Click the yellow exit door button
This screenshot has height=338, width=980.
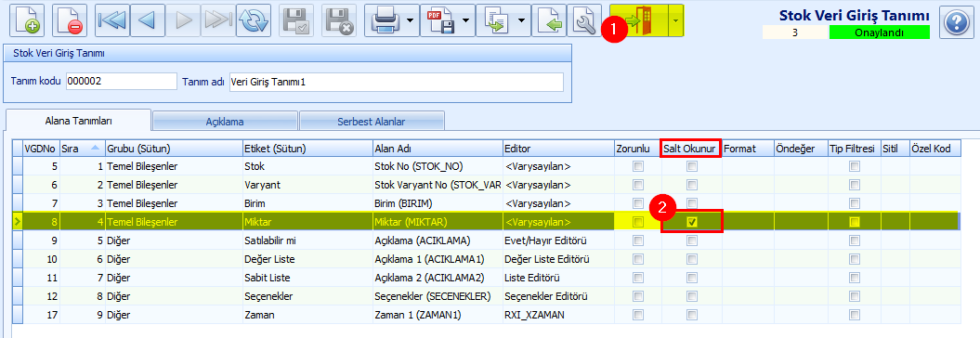[639, 20]
